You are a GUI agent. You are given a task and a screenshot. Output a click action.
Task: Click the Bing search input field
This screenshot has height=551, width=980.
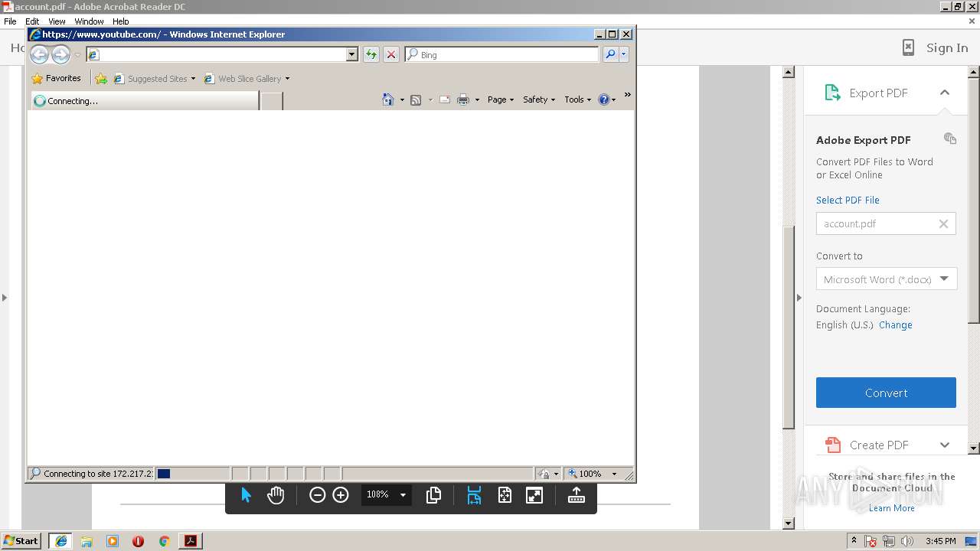point(502,54)
